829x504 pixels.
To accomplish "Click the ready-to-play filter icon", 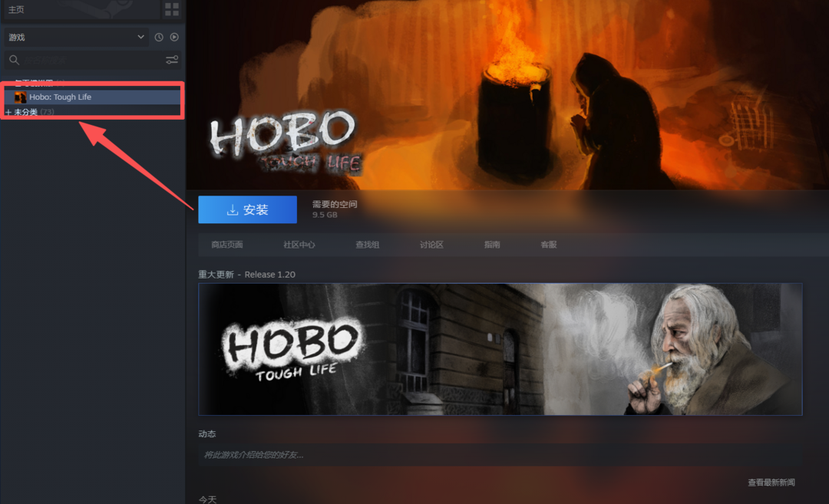I will click(x=174, y=37).
